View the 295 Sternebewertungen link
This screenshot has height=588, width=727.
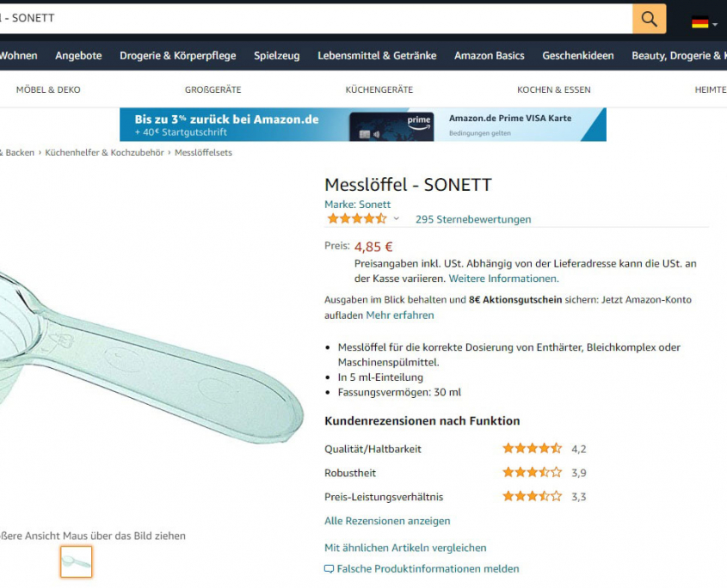pos(473,219)
